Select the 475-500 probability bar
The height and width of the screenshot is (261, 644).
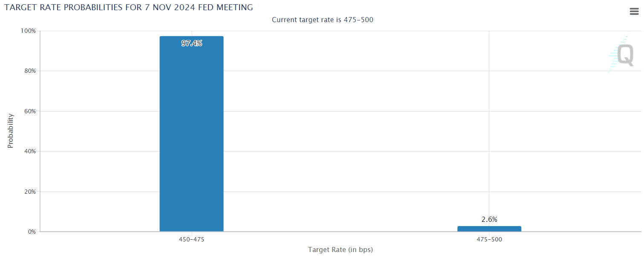point(489,228)
